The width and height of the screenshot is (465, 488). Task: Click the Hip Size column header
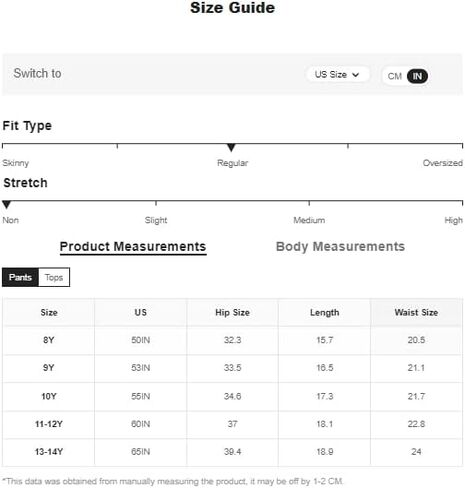232,312
